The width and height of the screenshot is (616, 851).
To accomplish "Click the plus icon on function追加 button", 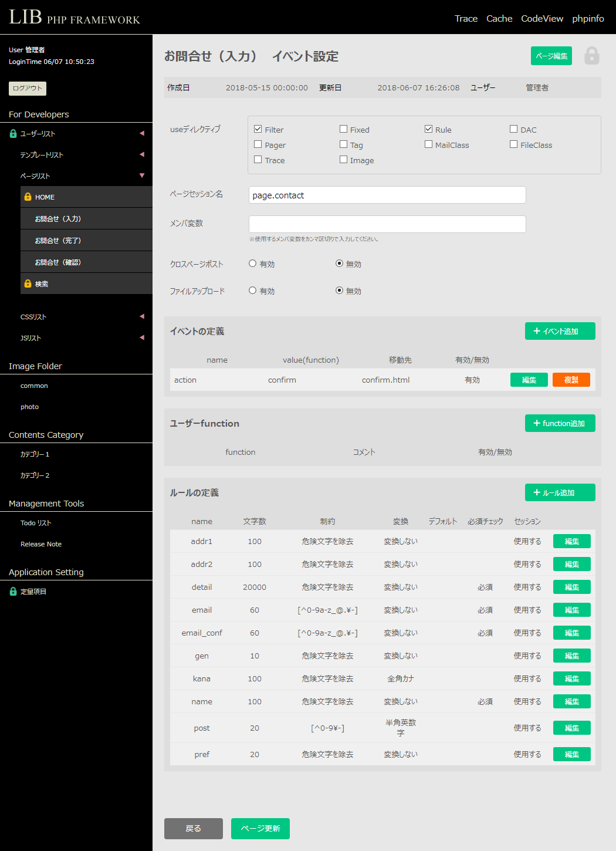I will pos(536,423).
